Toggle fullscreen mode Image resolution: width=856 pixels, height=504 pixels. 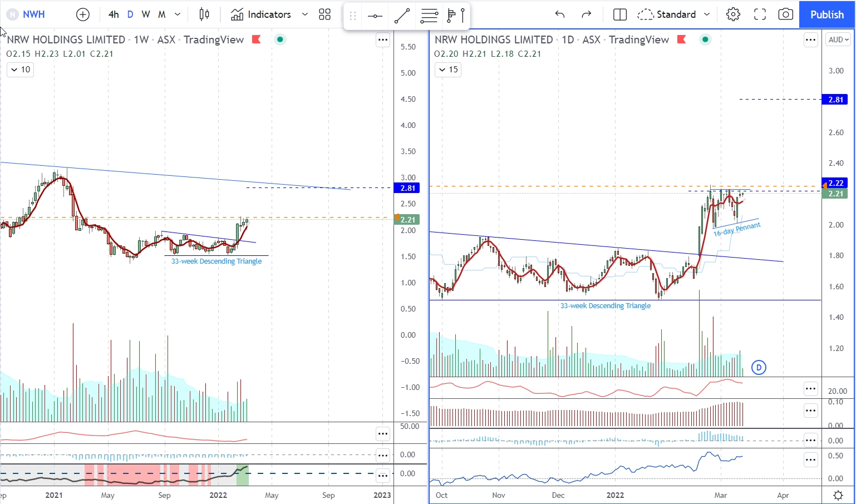pos(760,14)
